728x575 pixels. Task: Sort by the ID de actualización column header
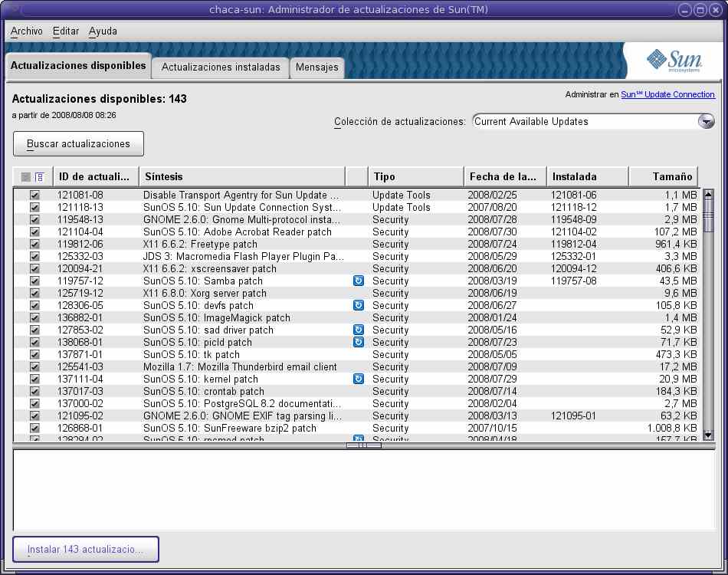(x=96, y=177)
